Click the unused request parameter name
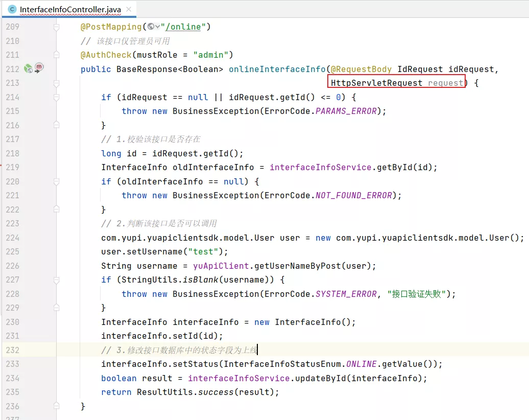This screenshot has width=529, height=420. [x=445, y=83]
